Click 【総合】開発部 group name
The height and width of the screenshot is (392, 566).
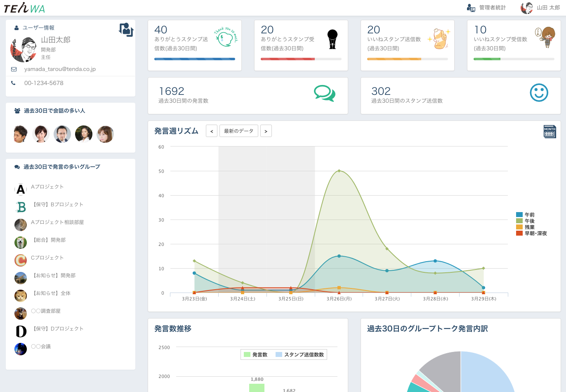tap(48, 240)
